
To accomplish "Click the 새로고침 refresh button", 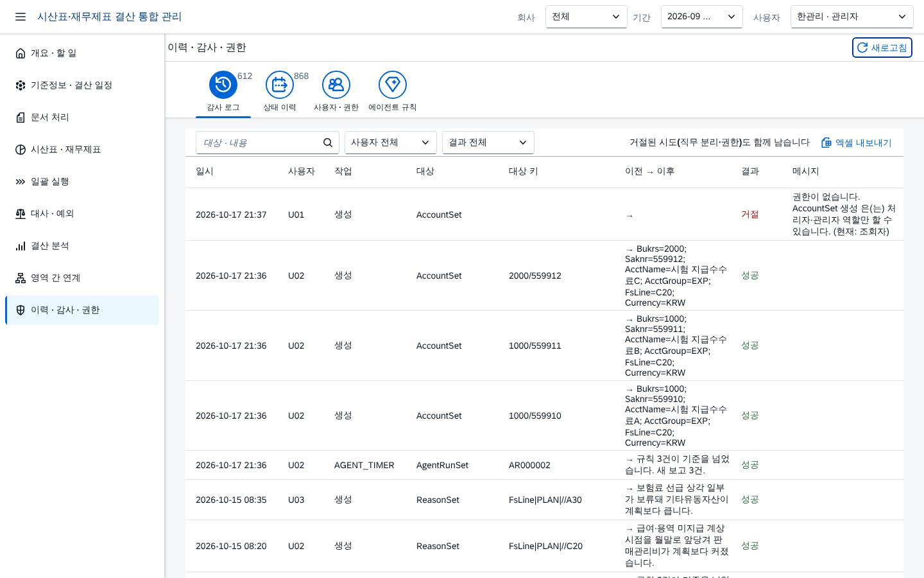I will (x=882, y=48).
